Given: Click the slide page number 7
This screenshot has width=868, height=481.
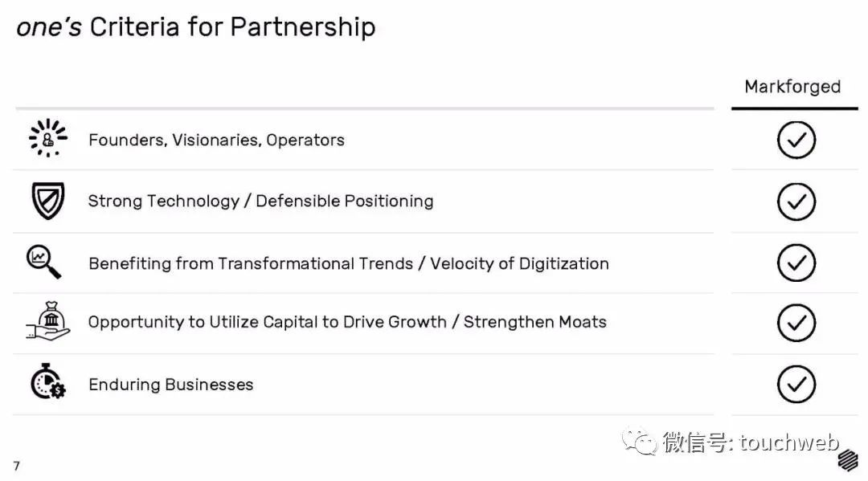Looking at the screenshot, I should point(16,466).
